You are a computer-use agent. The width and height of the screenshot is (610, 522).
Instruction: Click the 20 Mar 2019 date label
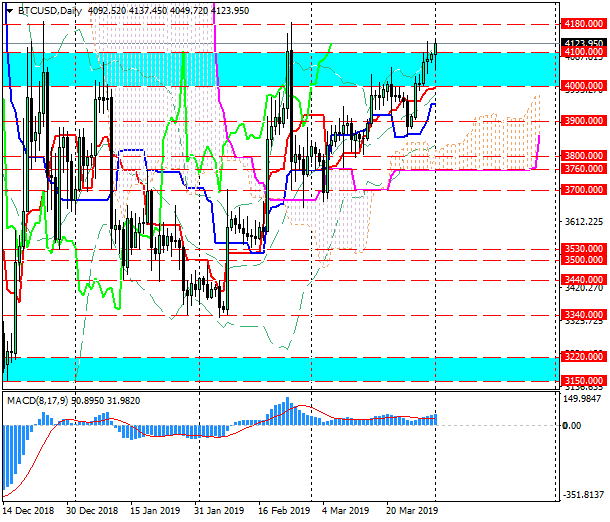(410, 510)
